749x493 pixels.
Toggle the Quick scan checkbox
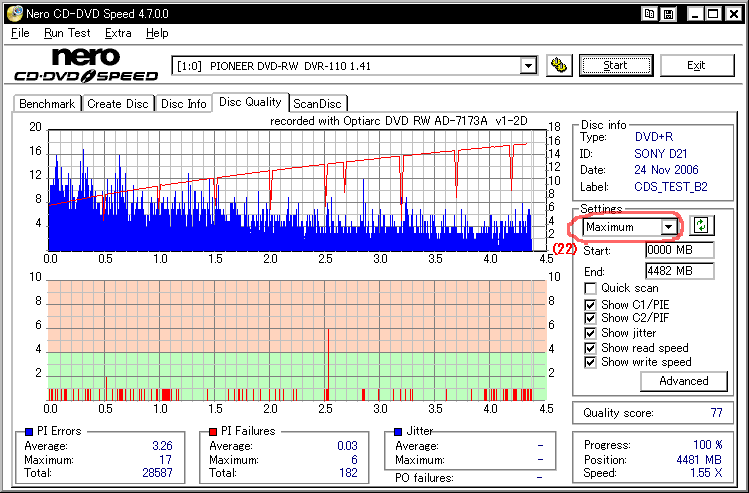click(590, 289)
